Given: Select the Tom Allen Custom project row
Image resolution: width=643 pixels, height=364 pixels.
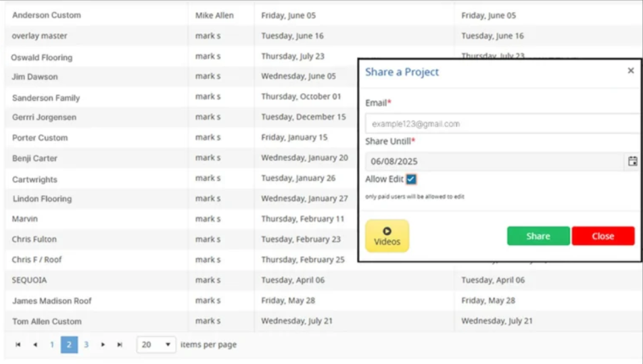Looking at the screenshot, I should point(47,321).
